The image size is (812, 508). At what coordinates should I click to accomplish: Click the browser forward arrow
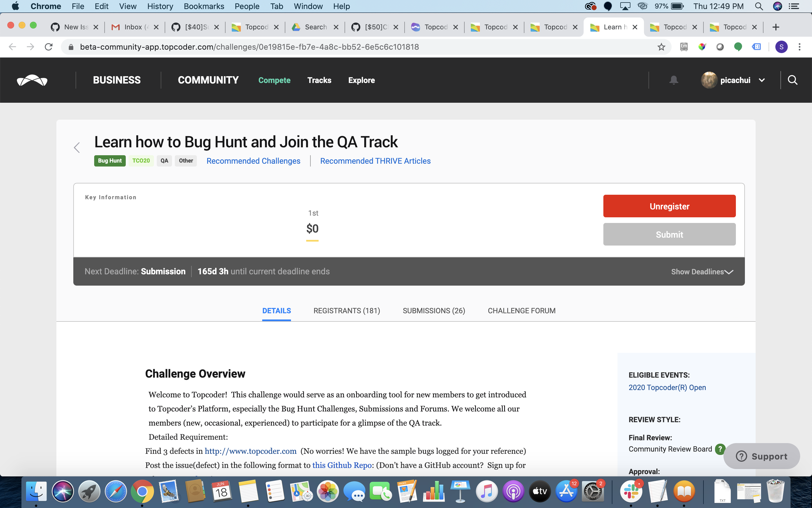(x=30, y=47)
